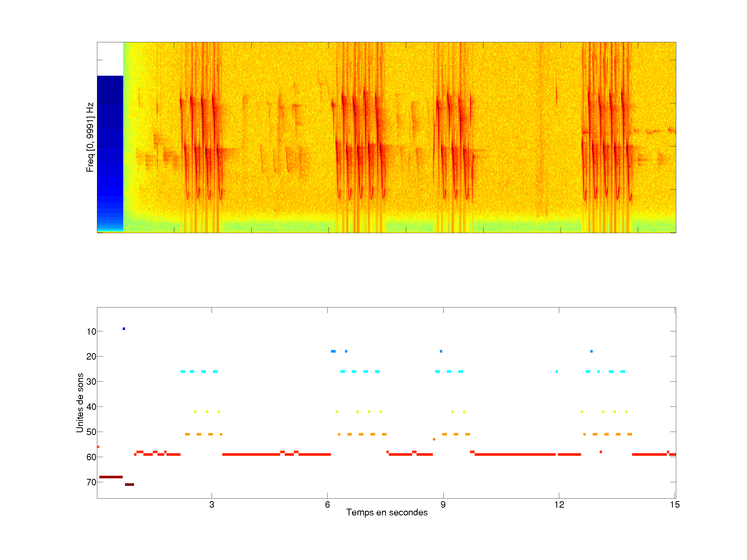
Task: Click the 'Unites de sons' axis label
Action: (x=80, y=403)
